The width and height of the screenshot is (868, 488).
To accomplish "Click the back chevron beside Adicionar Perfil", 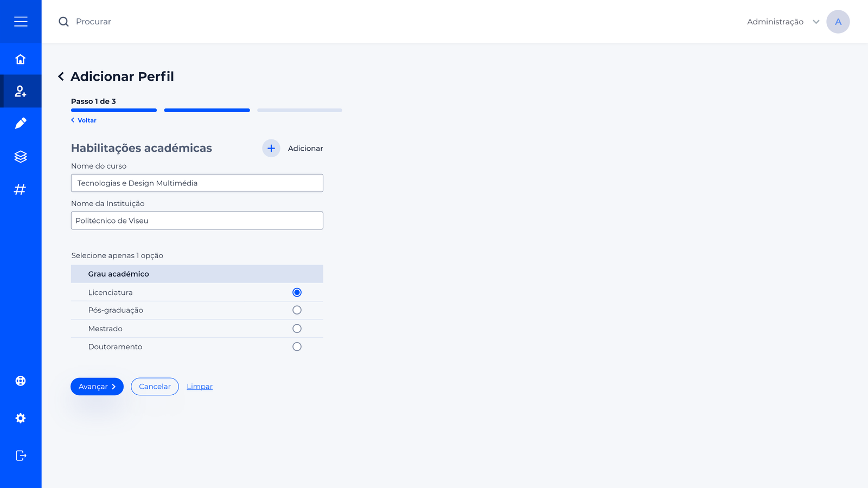I will pos(61,76).
